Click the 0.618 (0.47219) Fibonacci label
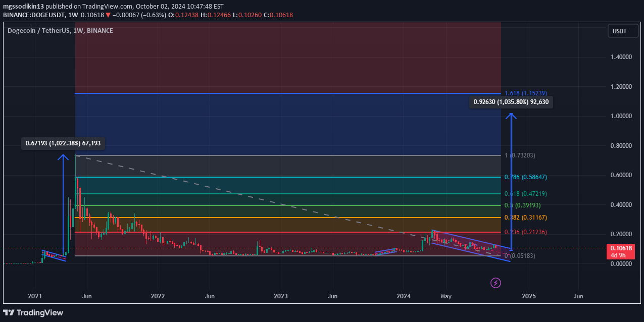This screenshot has width=644, height=322. (x=526, y=194)
